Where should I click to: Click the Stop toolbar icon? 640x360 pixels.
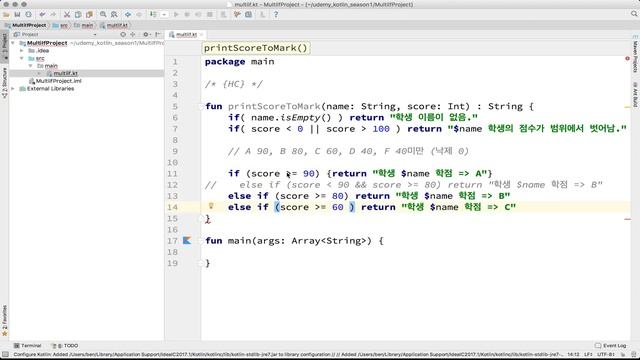pos(210,14)
